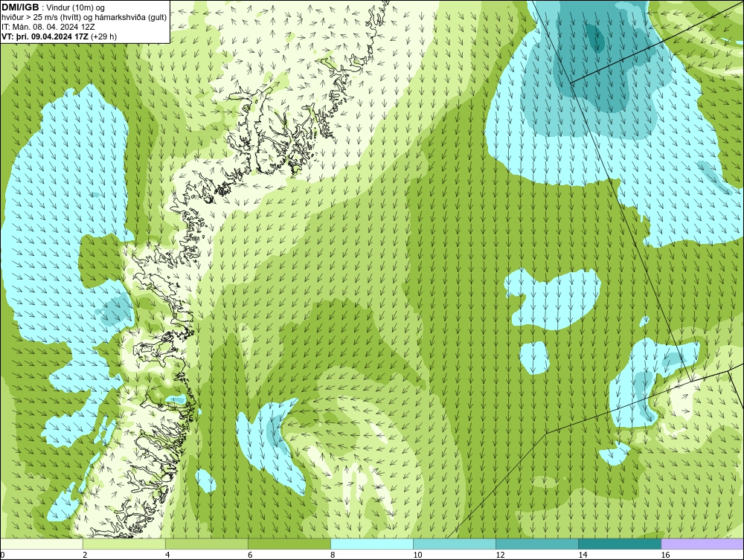The height and width of the screenshot is (560, 744).
Task: Click the 4-6 m/s green legend swatch
Action: tap(207, 544)
